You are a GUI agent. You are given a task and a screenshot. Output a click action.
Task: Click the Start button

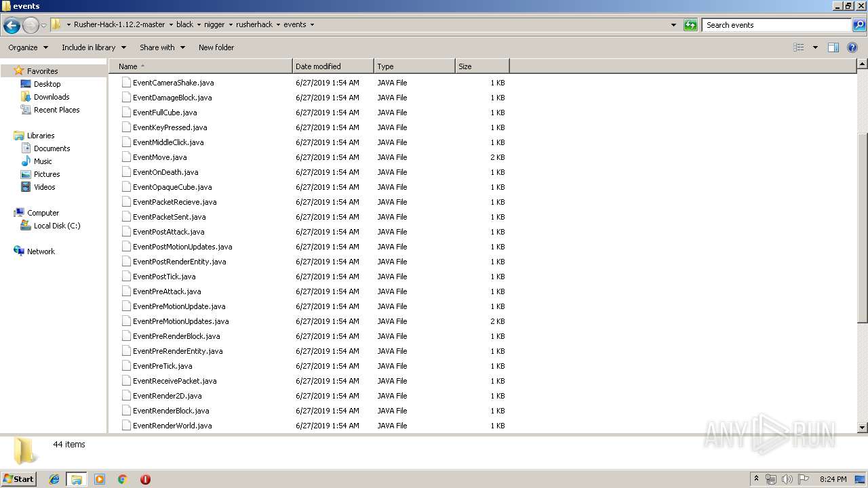click(x=19, y=479)
